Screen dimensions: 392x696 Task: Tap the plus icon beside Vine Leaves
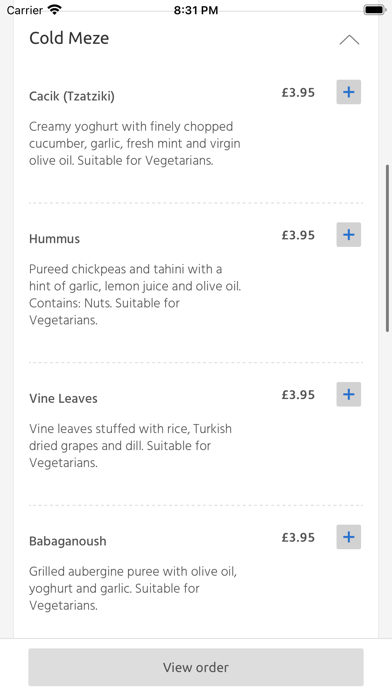348,394
